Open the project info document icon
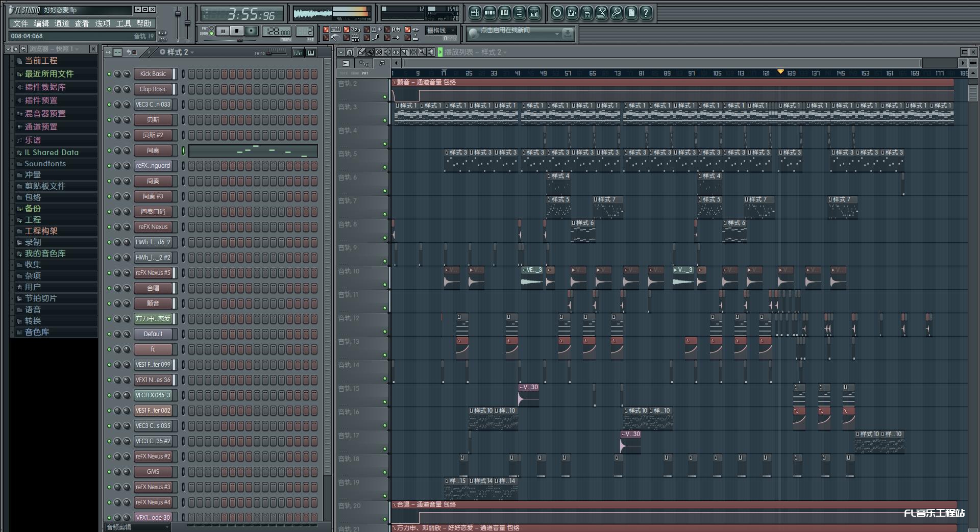This screenshot has height=532, width=980. (631, 13)
